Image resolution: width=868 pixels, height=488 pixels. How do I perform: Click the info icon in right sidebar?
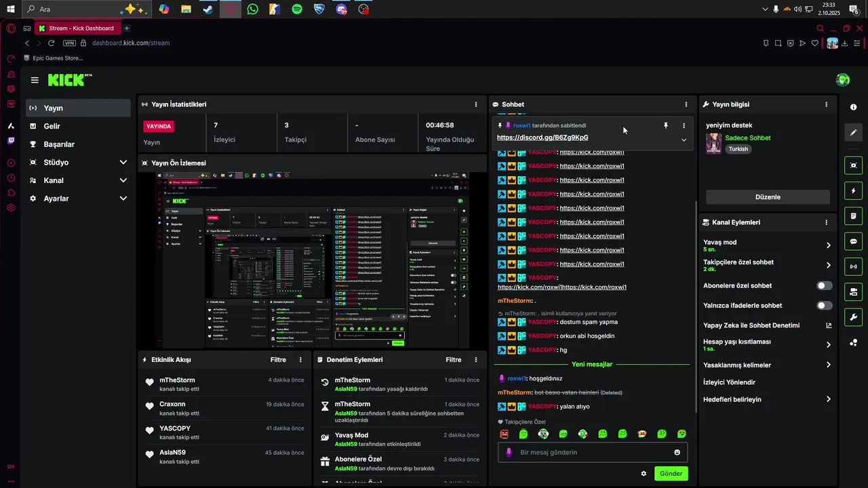coord(853,107)
